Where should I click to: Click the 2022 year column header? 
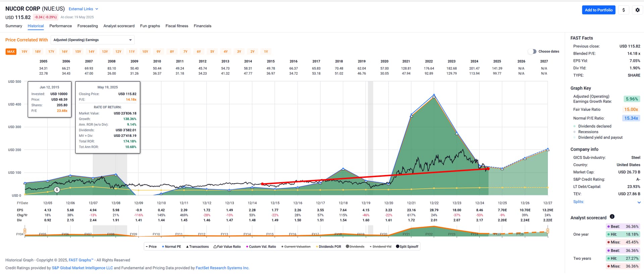point(429,61)
